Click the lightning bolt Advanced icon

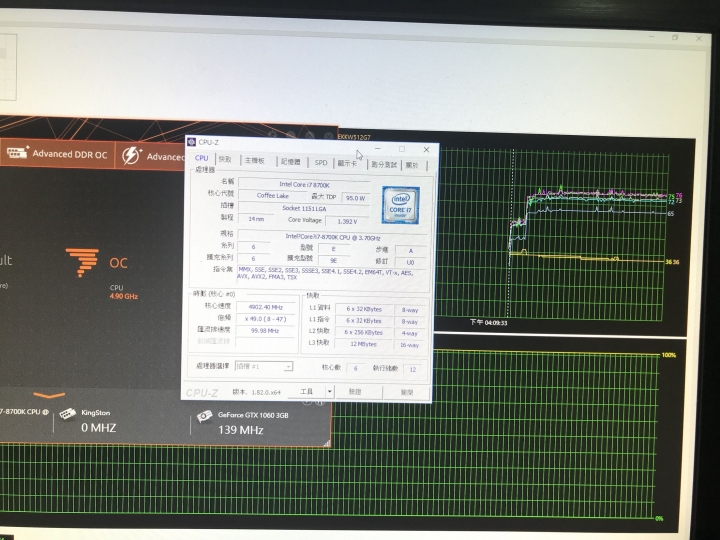click(131, 156)
